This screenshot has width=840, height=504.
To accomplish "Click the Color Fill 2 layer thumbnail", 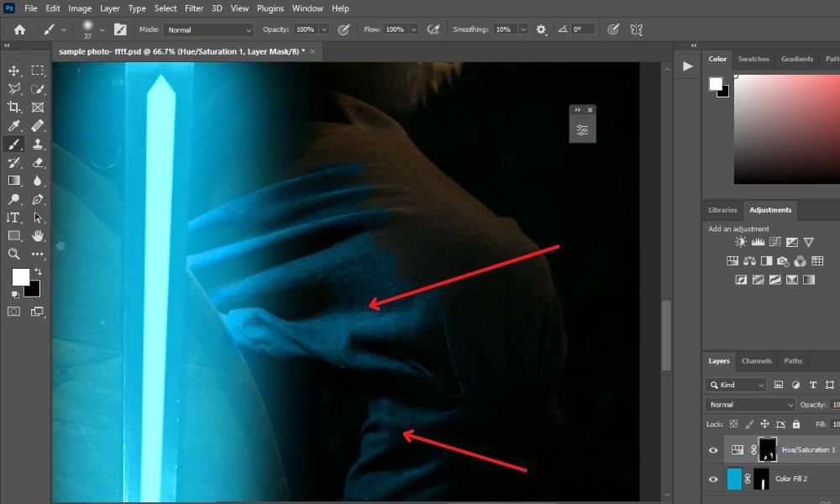I will pyautogui.click(x=734, y=479).
